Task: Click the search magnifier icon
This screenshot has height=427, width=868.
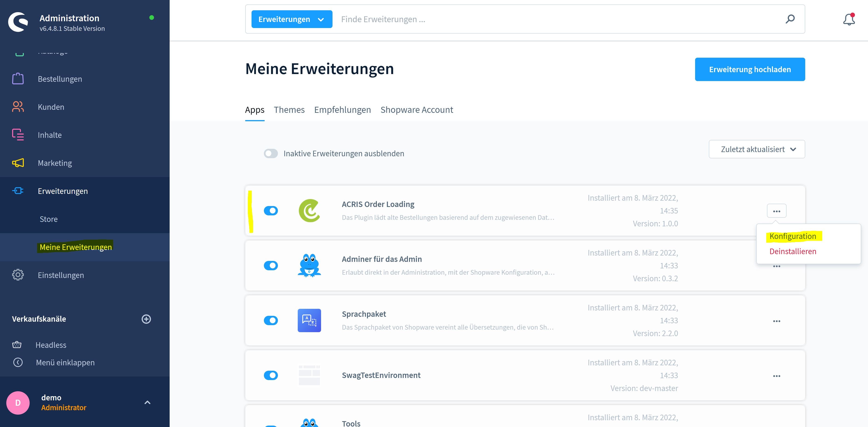Action: [x=790, y=19]
